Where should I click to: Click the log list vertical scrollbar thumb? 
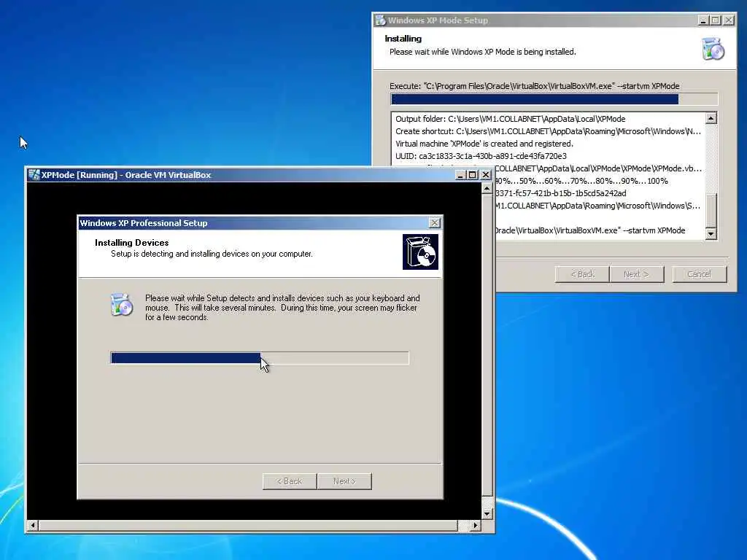pos(711,211)
